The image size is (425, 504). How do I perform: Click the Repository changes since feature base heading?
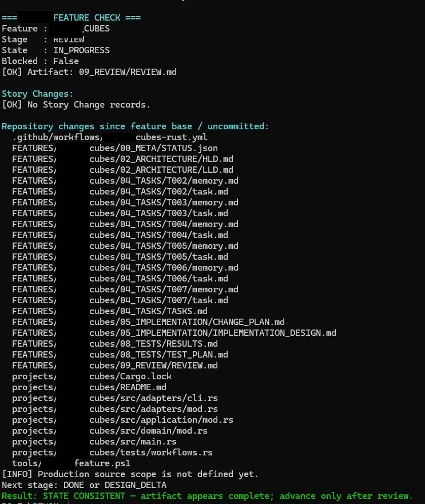point(135,126)
